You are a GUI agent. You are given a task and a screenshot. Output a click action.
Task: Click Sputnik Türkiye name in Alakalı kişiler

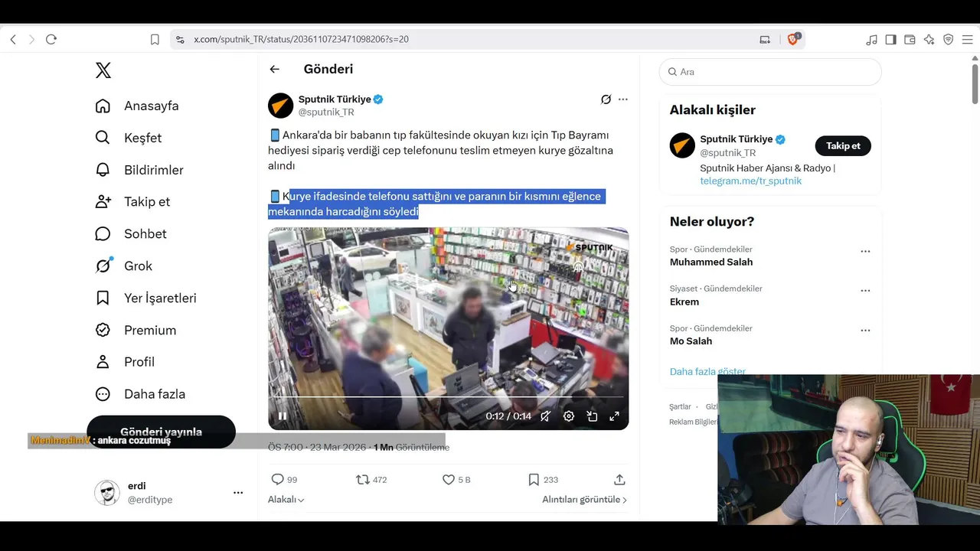click(737, 139)
